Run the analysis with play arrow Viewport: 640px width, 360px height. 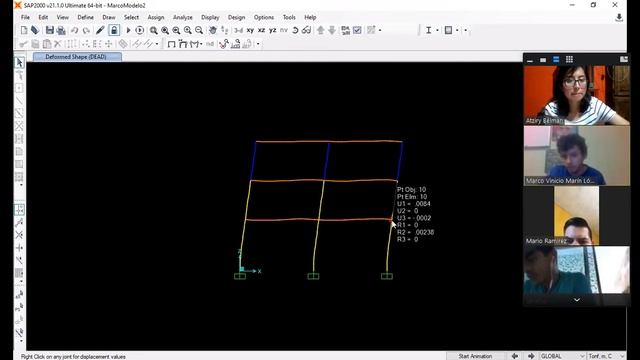point(128,30)
